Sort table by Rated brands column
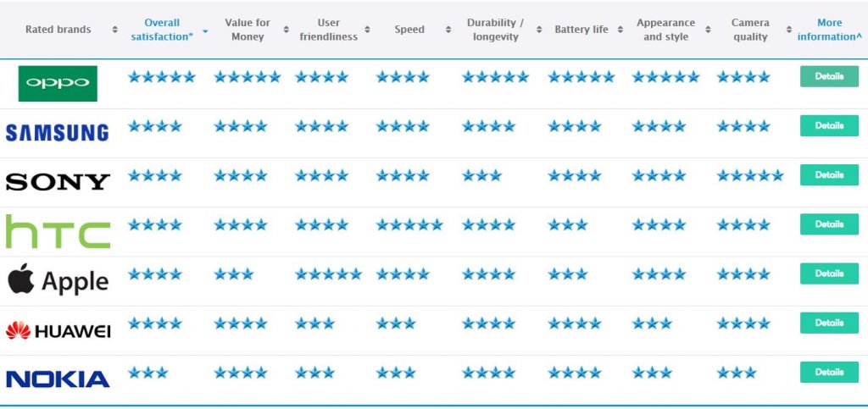Image resolution: width=868 pixels, height=409 pixels. click(58, 30)
